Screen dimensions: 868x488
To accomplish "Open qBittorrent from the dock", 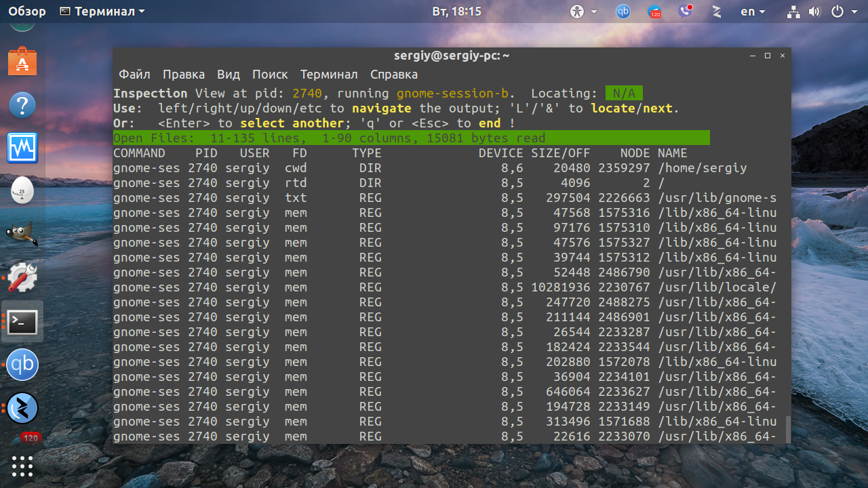I will click(x=22, y=365).
